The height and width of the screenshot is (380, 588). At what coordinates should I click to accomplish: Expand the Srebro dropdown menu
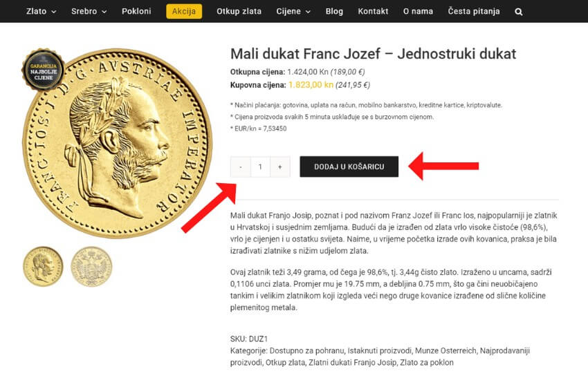(89, 12)
